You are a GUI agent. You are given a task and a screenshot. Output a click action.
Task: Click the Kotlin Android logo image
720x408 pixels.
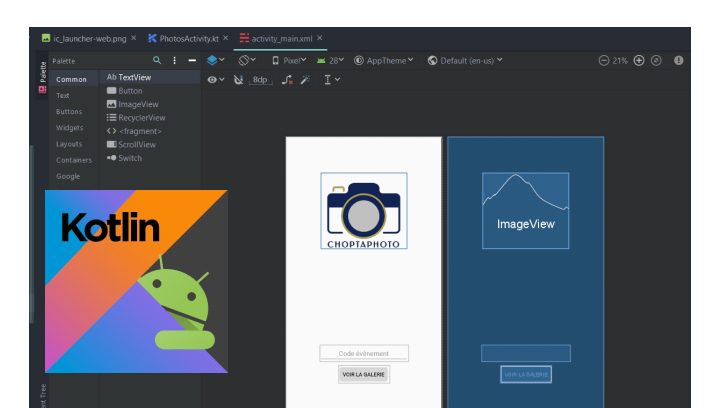(x=136, y=281)
